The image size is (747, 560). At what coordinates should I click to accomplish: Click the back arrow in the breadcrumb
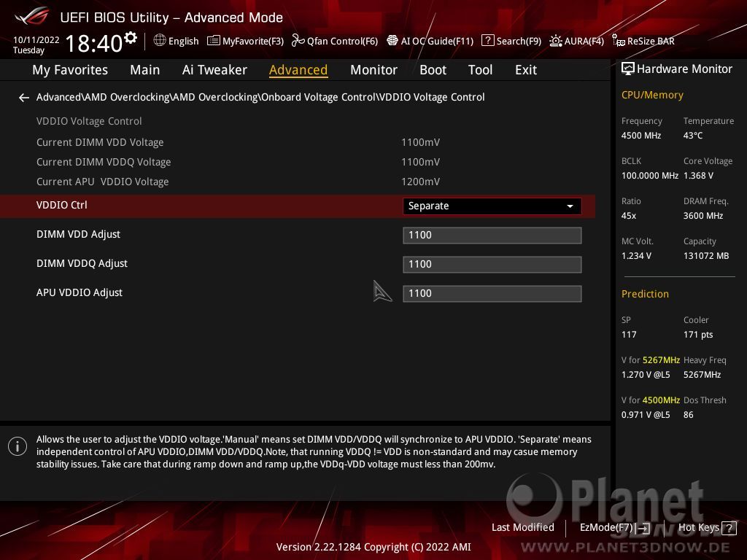[x=24, y=98]
